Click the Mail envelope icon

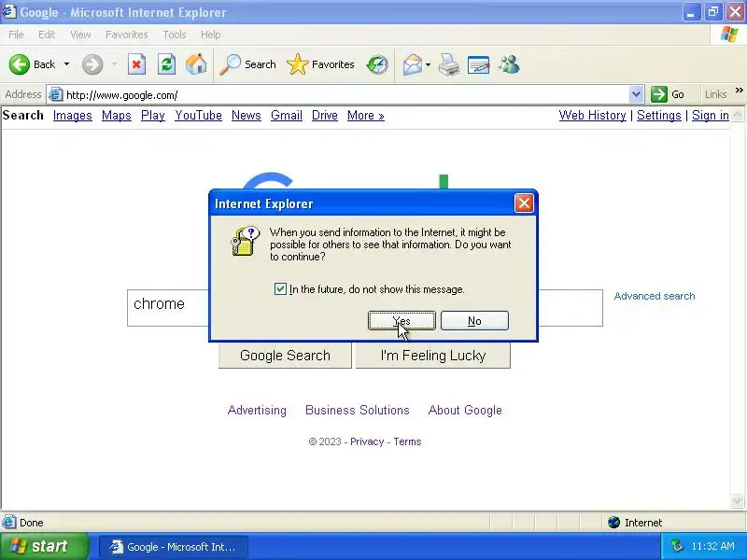click(412, 64)
